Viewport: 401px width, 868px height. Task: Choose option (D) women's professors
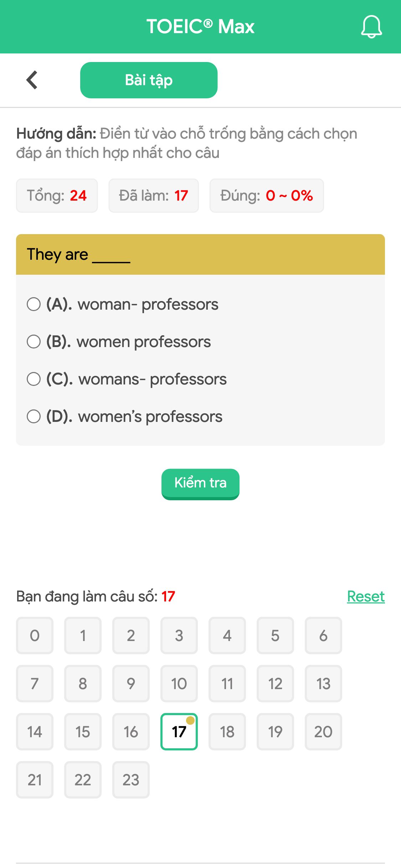coord(124,417)
